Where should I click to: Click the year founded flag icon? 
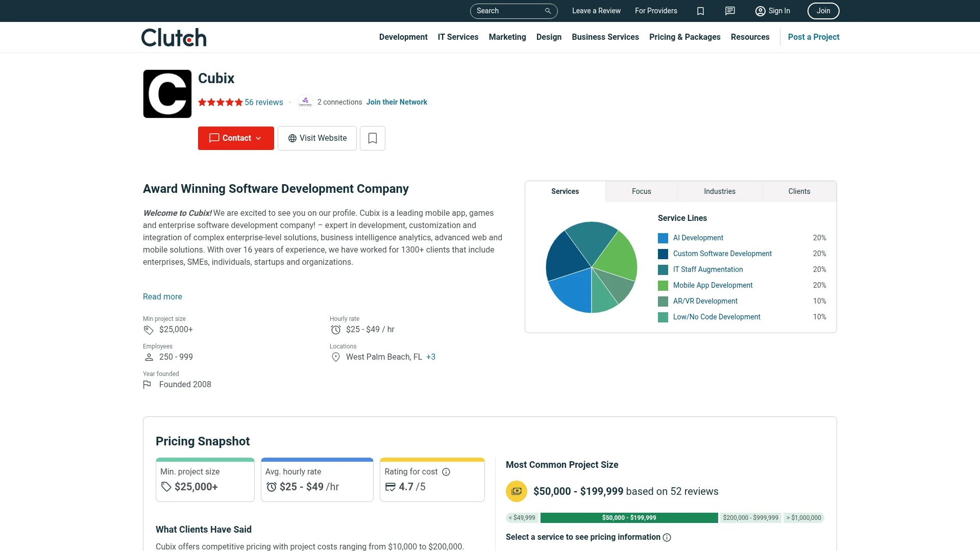(147, 385)
